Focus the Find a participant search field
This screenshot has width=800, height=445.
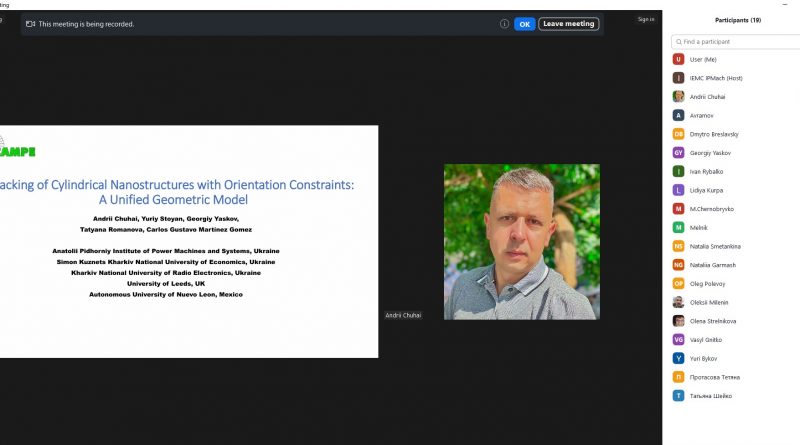pyautogui.click(x=735, y=42)
